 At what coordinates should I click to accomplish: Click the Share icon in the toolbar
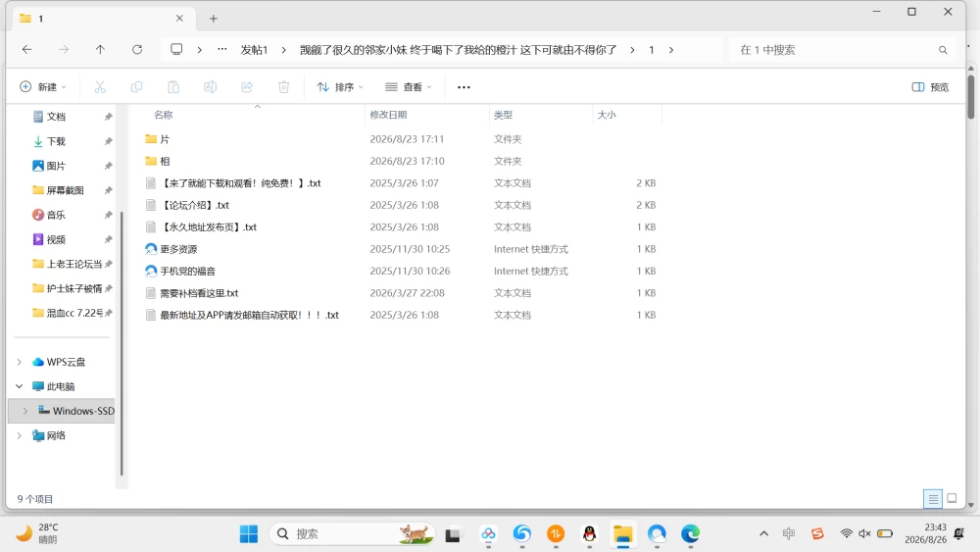247,87
